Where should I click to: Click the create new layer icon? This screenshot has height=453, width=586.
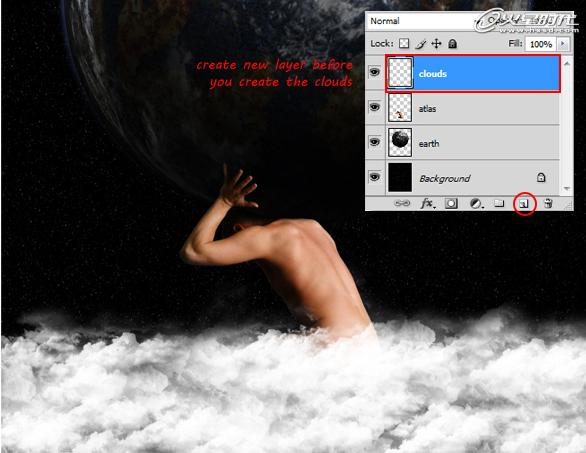click(524, 204)
